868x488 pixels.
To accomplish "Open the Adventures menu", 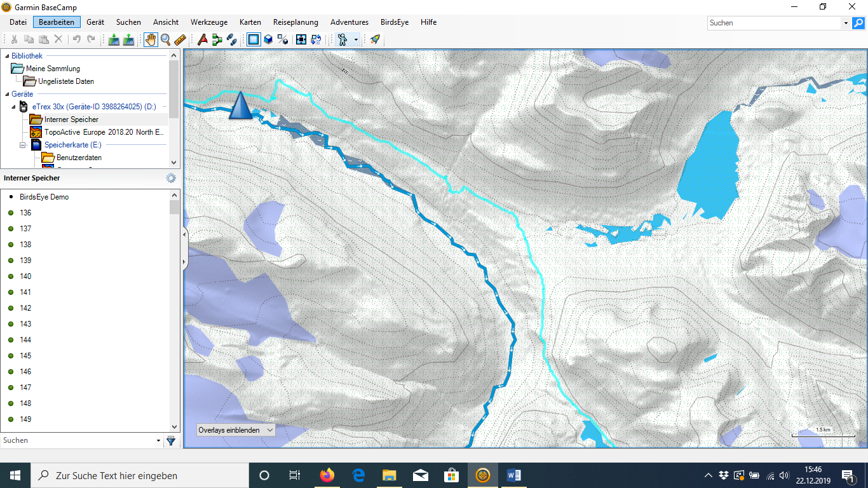I will [349, 22].
